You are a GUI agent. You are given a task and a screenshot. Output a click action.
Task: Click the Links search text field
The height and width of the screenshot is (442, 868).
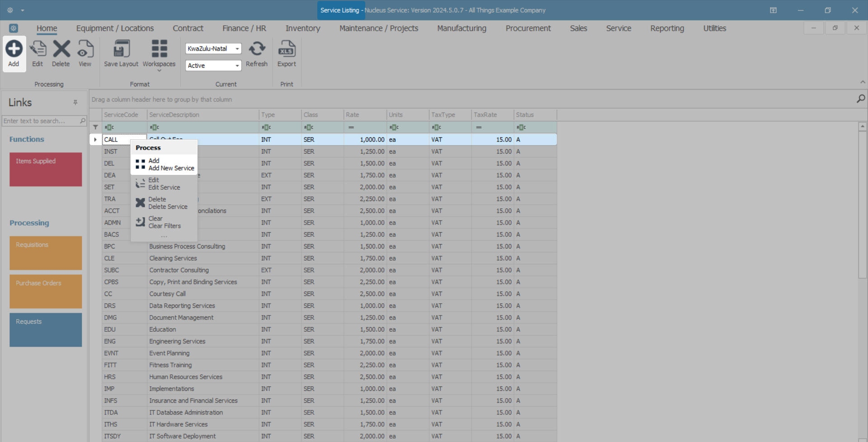pyautogui.click(x=41, y=121)
